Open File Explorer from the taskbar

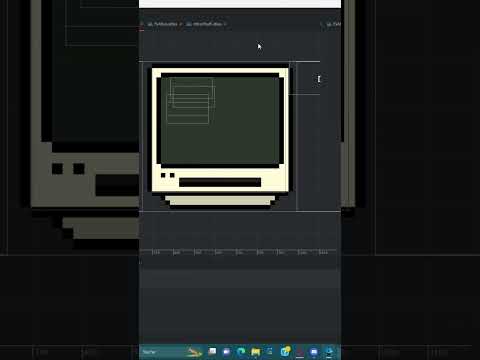[x=256, y=352]
